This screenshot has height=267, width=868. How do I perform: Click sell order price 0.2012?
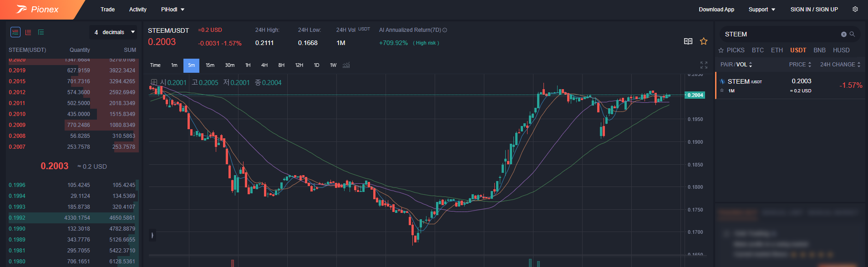(x=17, y=92)
